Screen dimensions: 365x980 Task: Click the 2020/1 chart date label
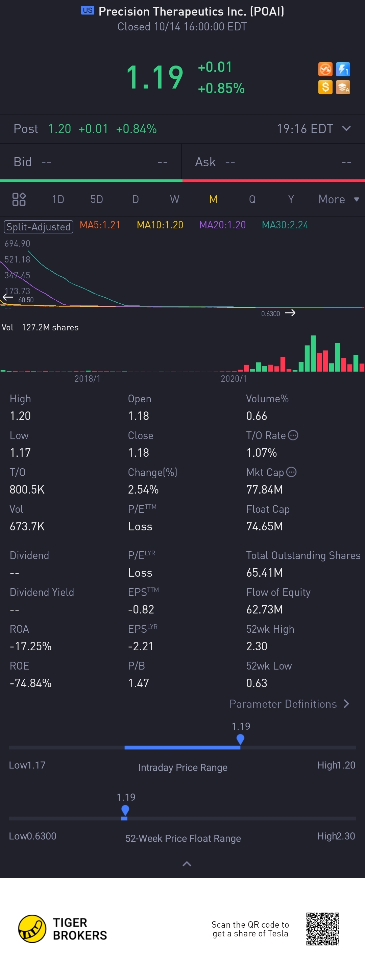[234, 379]
